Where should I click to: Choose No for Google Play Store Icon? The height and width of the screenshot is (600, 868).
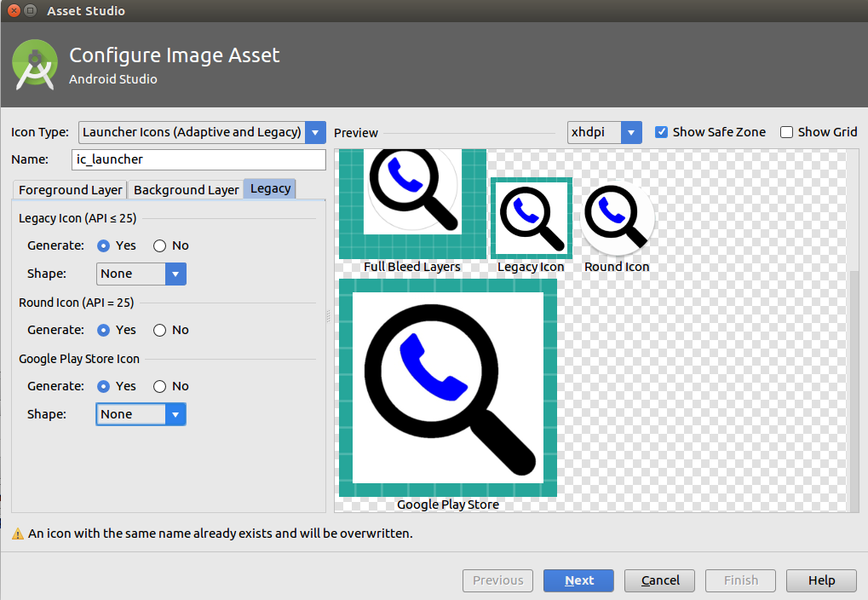tap(160, 386)
